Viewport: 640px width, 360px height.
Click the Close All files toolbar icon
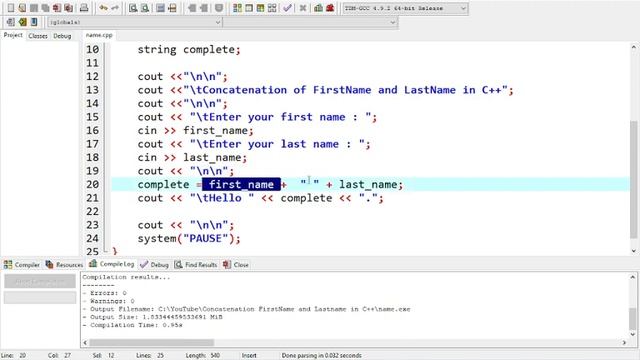point(69,8)
